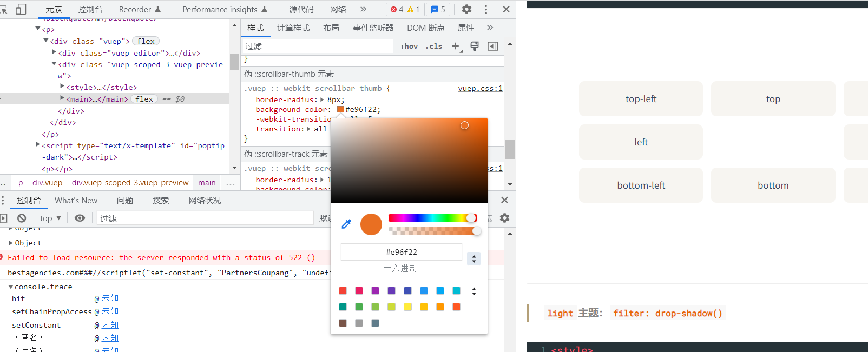Toggle the :hov element state panel

point(409,47)
